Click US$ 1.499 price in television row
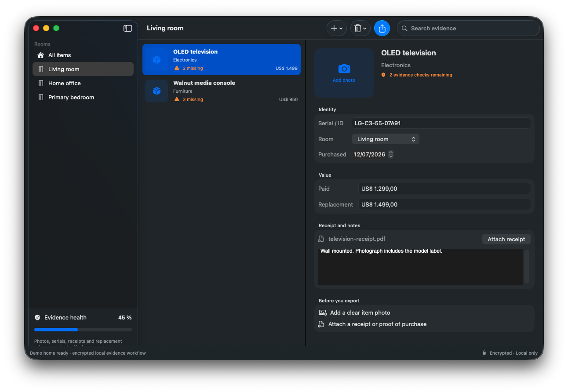This screenshot has height=392, width=568. (287, 68)
